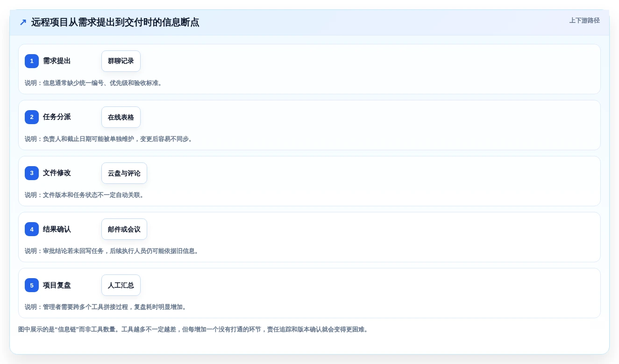Click the note about 统一编号、优先级和验收标准
The height and width of the screenshot is (364, 619).
coord(94,83)
